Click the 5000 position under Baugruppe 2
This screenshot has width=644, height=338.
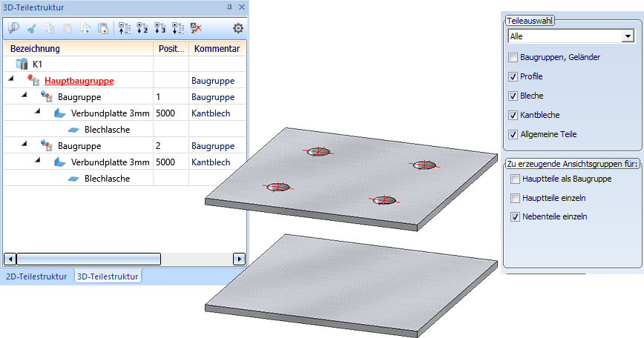point(165,162)
